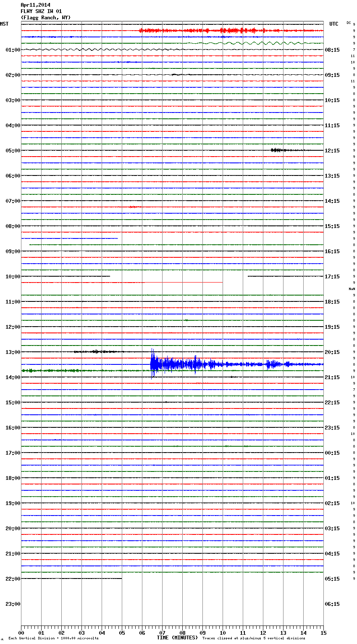Click the small red blip on the 07:15 trace
The image size is (357, 644).
135,207
